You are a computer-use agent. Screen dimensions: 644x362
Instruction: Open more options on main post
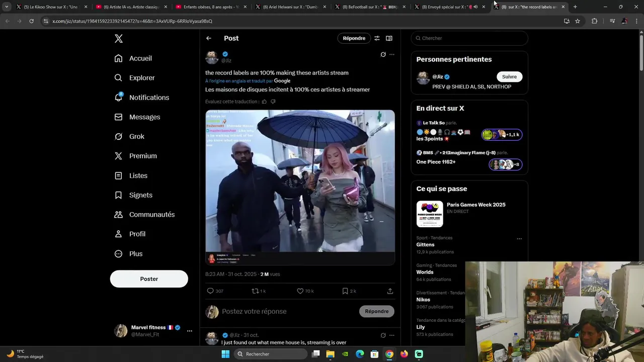pos(392,54)
